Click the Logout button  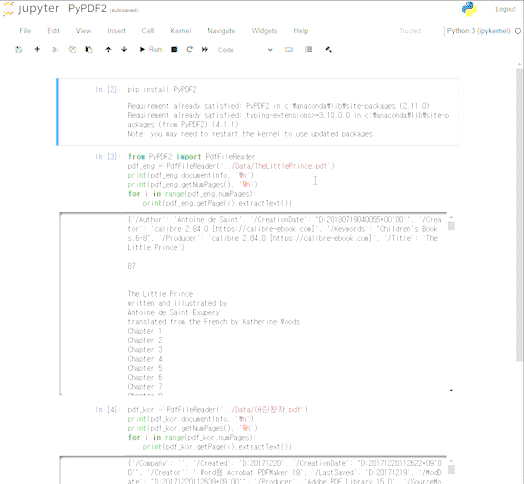pyautogui.click(x=505, y=9)
